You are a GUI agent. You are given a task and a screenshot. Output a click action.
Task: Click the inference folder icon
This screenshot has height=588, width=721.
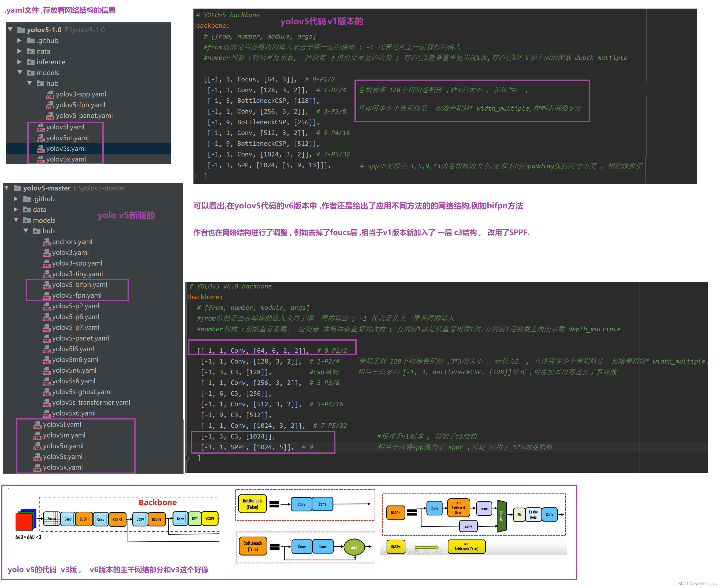click(x=31, y=62)
